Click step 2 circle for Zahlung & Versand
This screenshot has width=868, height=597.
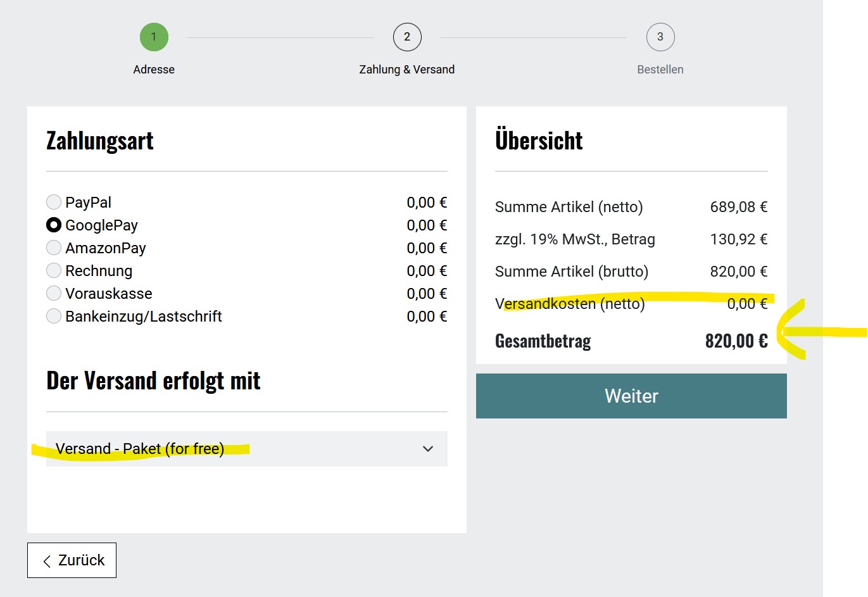(x=407, y=37)
